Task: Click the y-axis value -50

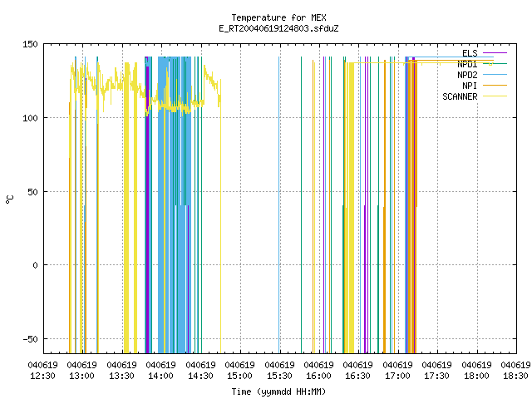Action: click(x=30, y=339)
